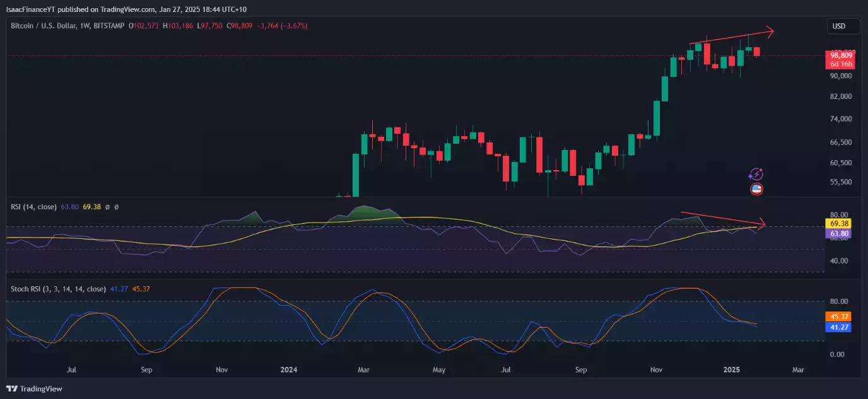Click the 6d 16h candle countdown timer
Image resolution: width=868 pixels, height=399 pixels.
[x=840, y=64]
